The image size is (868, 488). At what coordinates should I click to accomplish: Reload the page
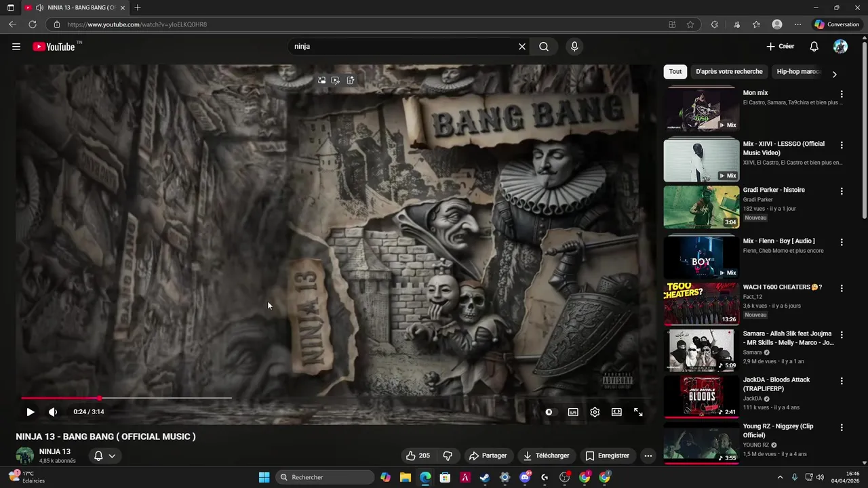click(x=33, y=24)
